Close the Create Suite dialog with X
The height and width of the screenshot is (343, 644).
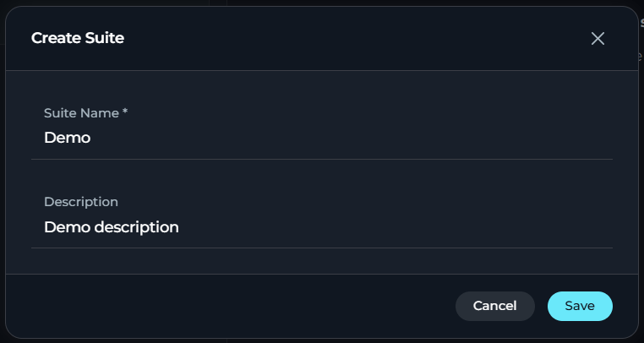tap(598, 39)
